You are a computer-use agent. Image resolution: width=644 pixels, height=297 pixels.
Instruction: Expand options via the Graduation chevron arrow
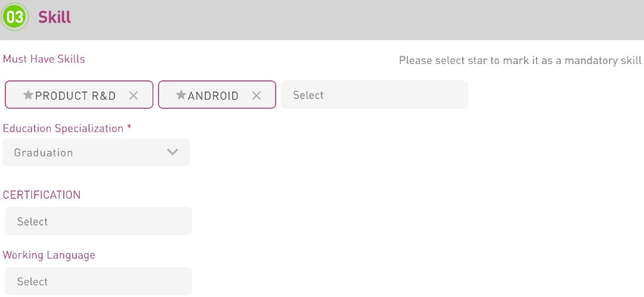[x=173, y=152]
